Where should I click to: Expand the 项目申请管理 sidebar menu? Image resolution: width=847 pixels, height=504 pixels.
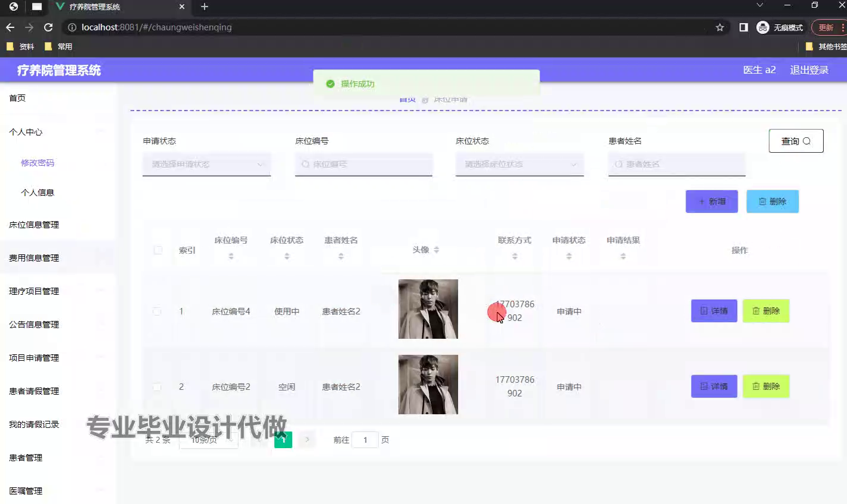(x=58, y=358)
